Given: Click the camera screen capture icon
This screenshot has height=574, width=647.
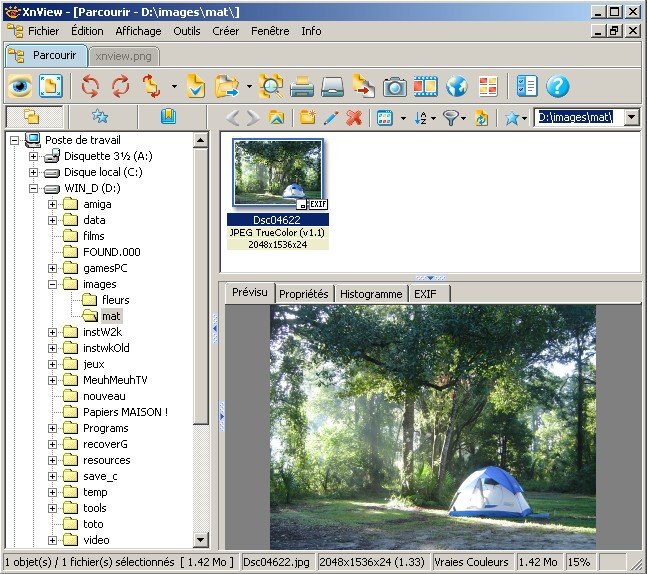Looking at the screenshot, I should pyautogui.click(x=394, y=87).
